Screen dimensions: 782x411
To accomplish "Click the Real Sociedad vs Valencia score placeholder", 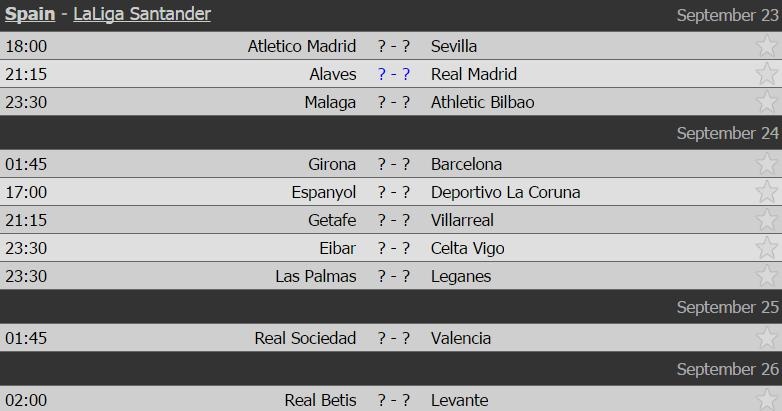I will pos(394,338).
